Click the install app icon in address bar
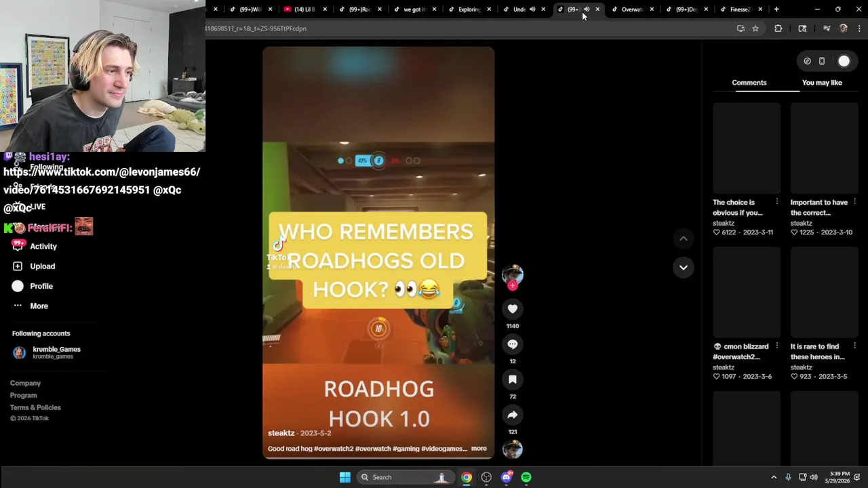Screen dimensions: 868x488 click(x=741, y=28)
